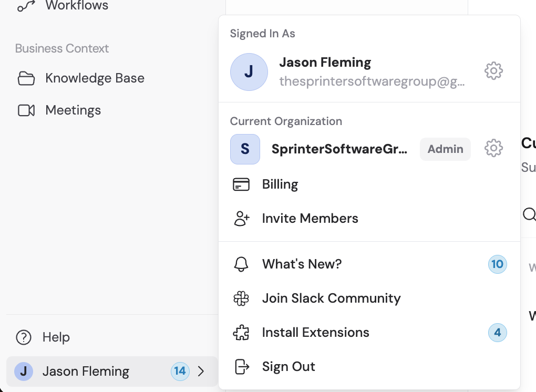This screenshot has height=392, width=536.
Task: Click the What's New bell icon
Action: [241, 264]
